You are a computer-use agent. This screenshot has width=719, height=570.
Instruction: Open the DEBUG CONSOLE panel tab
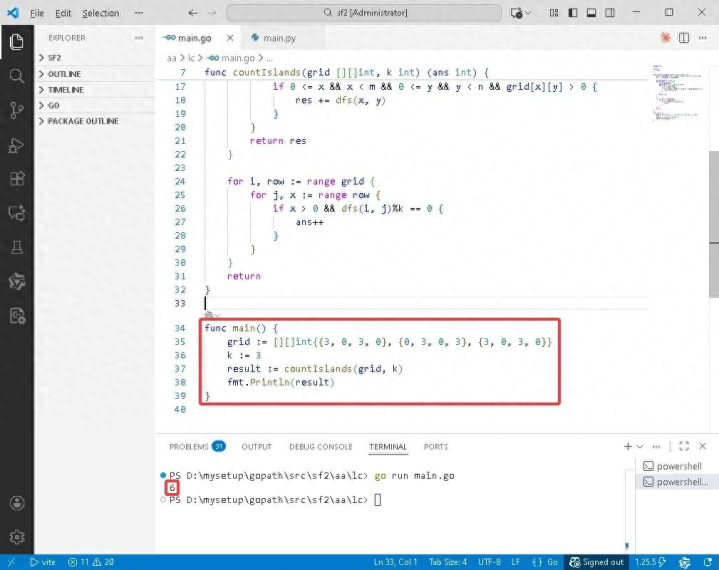point(320,447)
